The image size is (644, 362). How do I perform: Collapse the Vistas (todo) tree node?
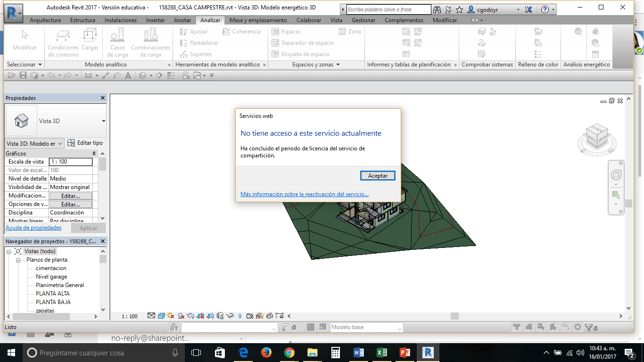(x=9, y=252)
